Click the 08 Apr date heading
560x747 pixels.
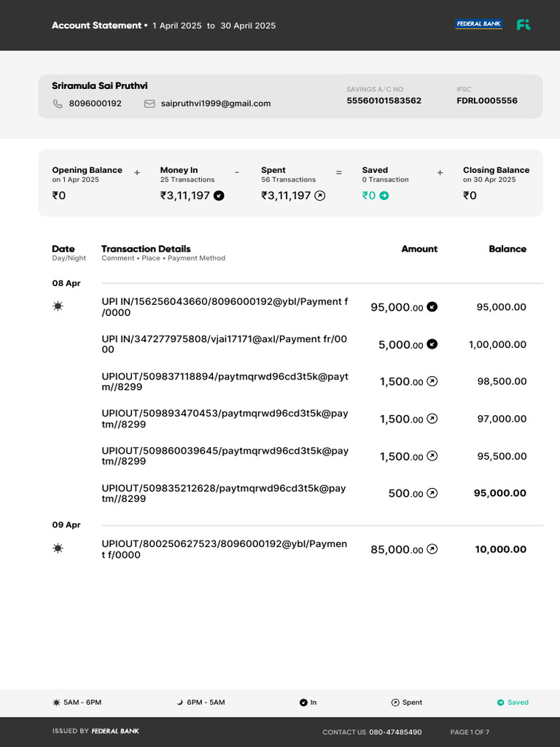[x=66, y=284]
